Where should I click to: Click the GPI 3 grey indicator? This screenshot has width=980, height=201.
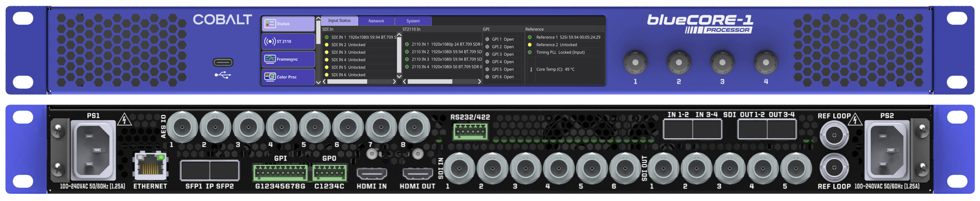pyautogui.click(x=487, y=54)
